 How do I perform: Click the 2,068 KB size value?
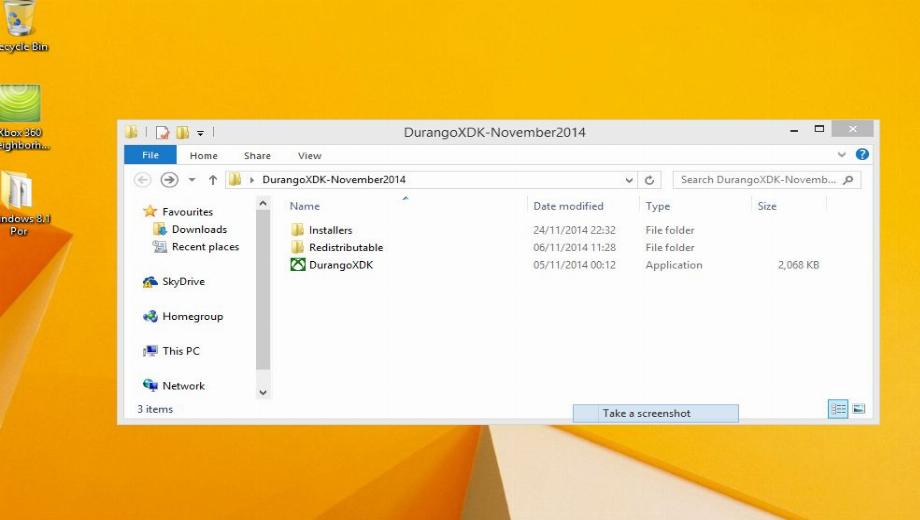coord(799,265)
